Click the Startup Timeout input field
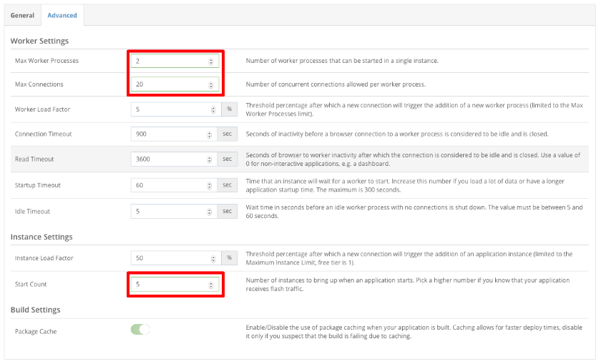 169,185
